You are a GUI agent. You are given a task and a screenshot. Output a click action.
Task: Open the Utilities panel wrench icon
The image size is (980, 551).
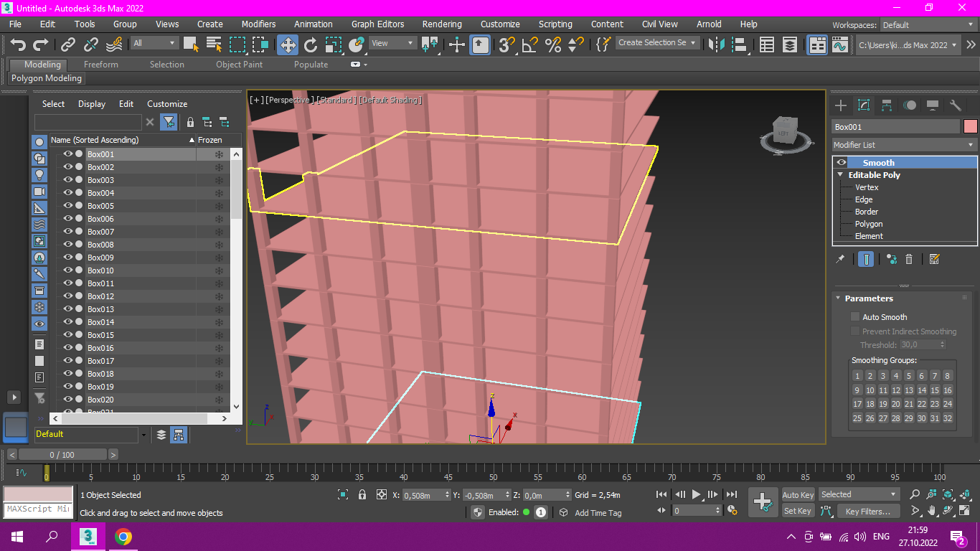tap(955, 105)
